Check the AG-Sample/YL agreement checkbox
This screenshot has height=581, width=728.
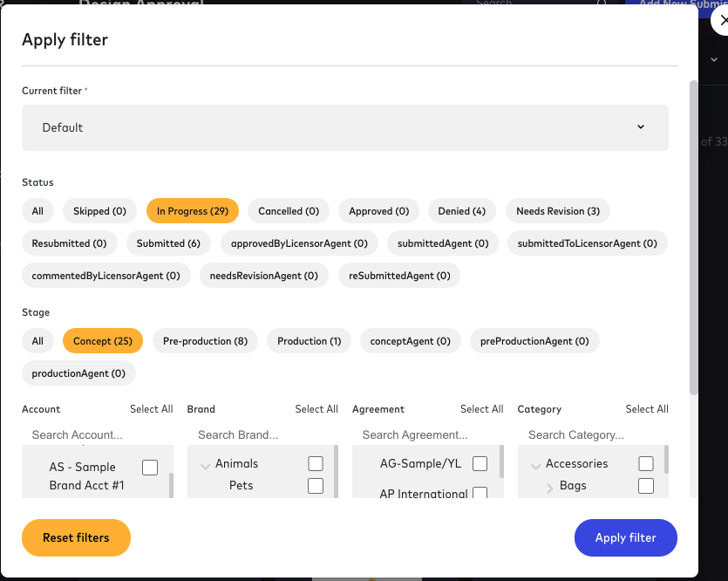pos(480,463)
